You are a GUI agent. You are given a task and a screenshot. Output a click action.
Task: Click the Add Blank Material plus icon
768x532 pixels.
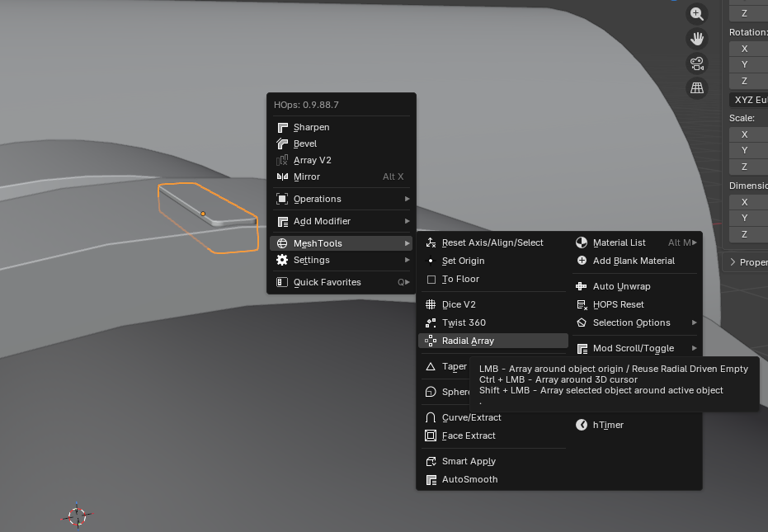(582, 261)
